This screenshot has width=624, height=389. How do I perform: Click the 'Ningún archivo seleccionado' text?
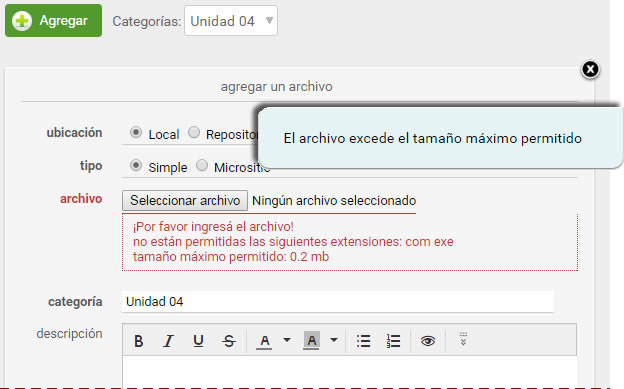click(x=334, y=201)
